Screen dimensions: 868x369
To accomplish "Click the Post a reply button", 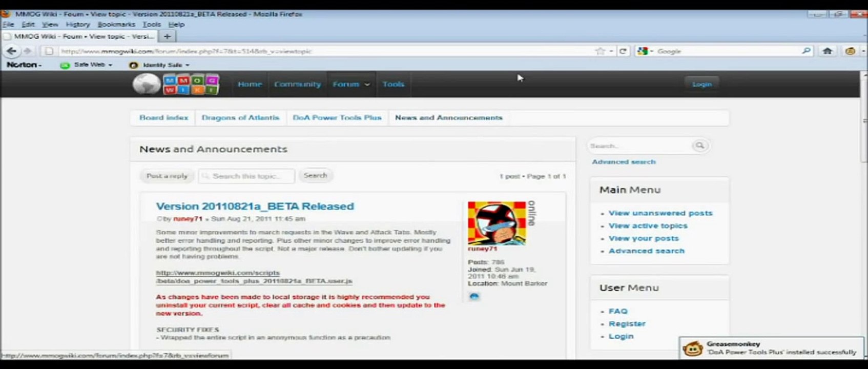I will (x=167, y=176).
